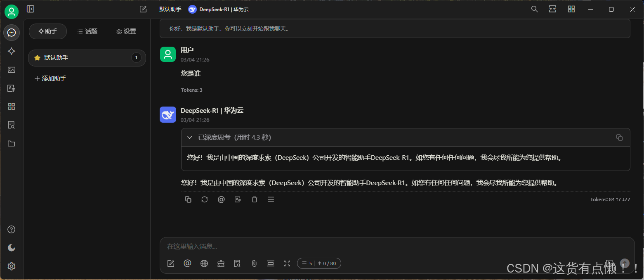Image resolution: width=644 pixels, height=280 pixels.
Task: Copy the deep thinking content
Action: click(619, 138)
